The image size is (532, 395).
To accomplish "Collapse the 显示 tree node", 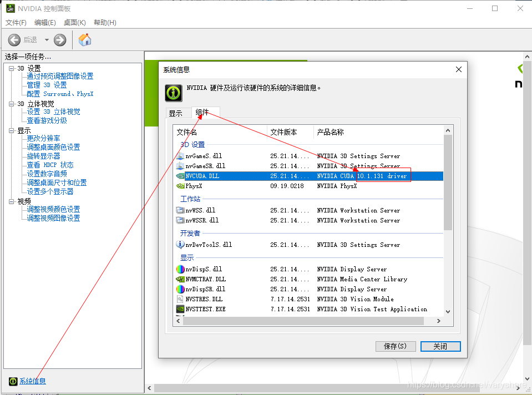I will coord(12,130).
